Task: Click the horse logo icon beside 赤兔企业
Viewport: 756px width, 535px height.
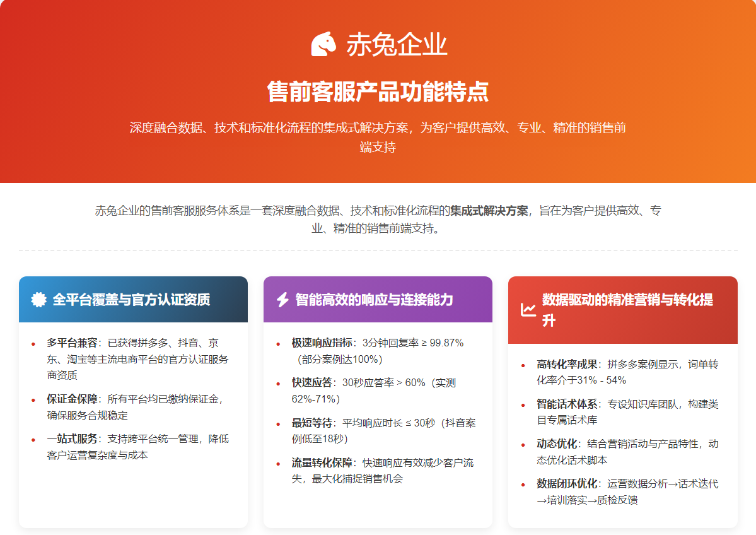Action: [324, 44]
